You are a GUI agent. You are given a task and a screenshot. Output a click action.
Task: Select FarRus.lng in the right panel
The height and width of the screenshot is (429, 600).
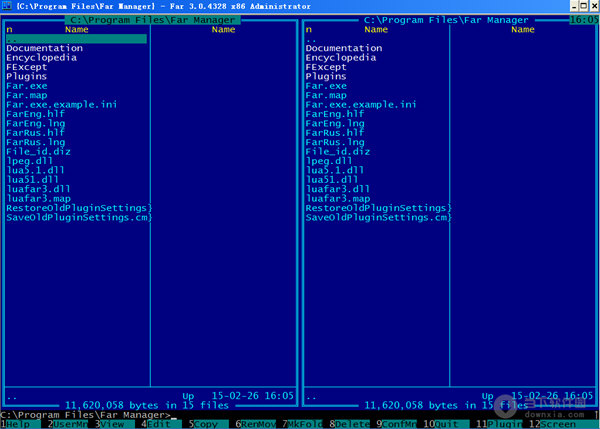(335, 142)
